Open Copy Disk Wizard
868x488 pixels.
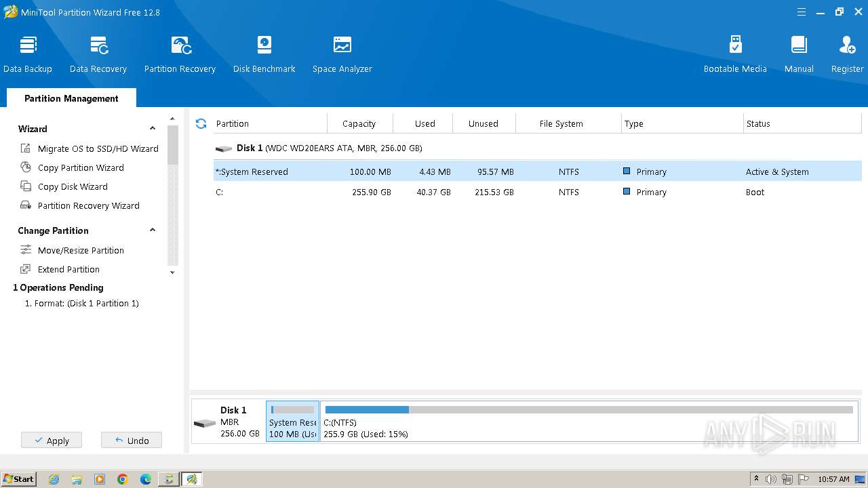[x=73, y=186]
